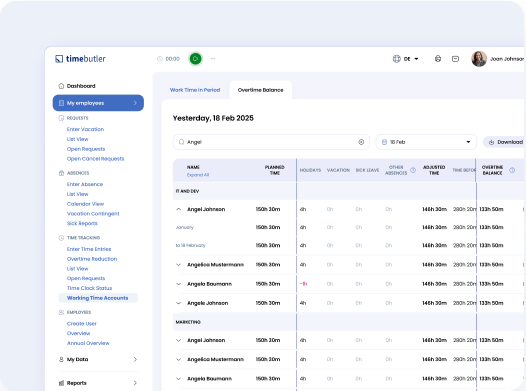The image size is (526, 391).
Task: Open the message icon in top bar
Action: (455, 59)
